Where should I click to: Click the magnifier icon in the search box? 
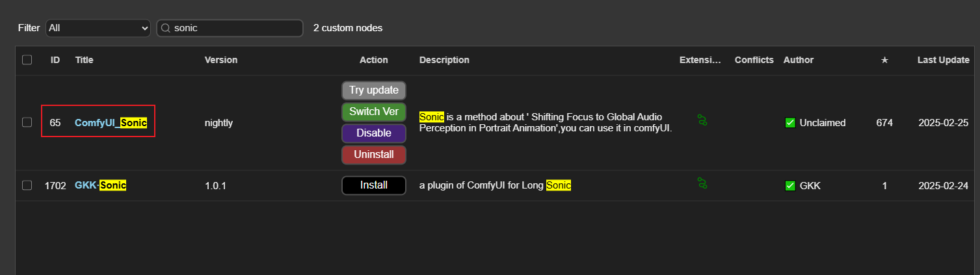point(166,29)
